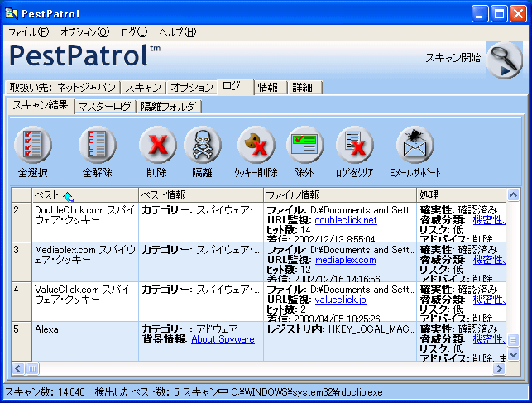Open the ファイル(F) menu
532x403 pixels.
(28, 32)
